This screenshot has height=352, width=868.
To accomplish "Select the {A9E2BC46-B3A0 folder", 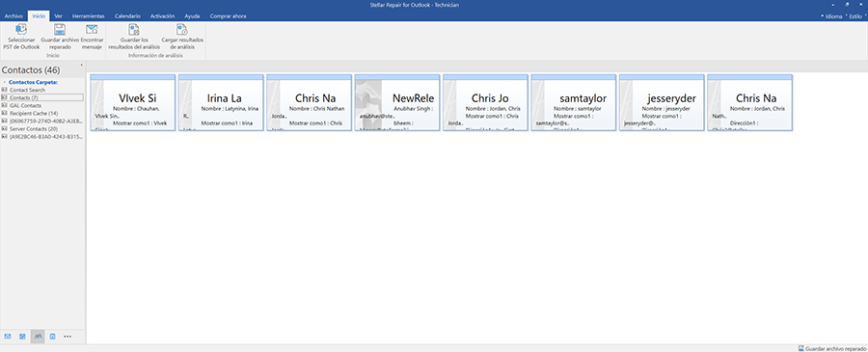I will pyautogui.click(x=42, y=136).
